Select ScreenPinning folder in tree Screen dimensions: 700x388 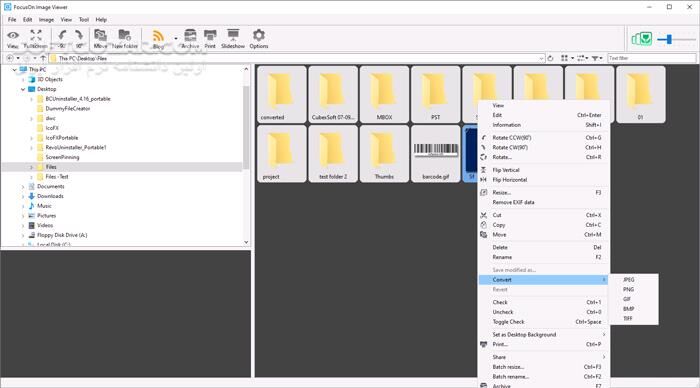(x=62, y=157)
